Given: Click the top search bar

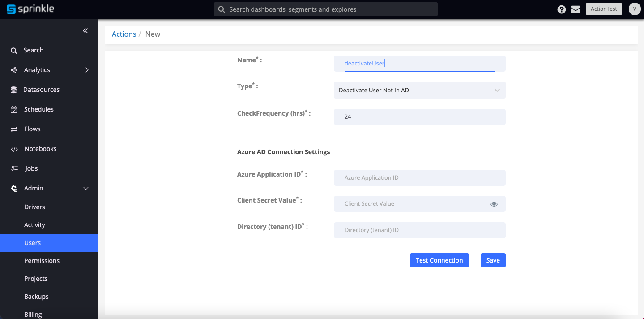Looking at the screenshot, I should click(325, 9).
